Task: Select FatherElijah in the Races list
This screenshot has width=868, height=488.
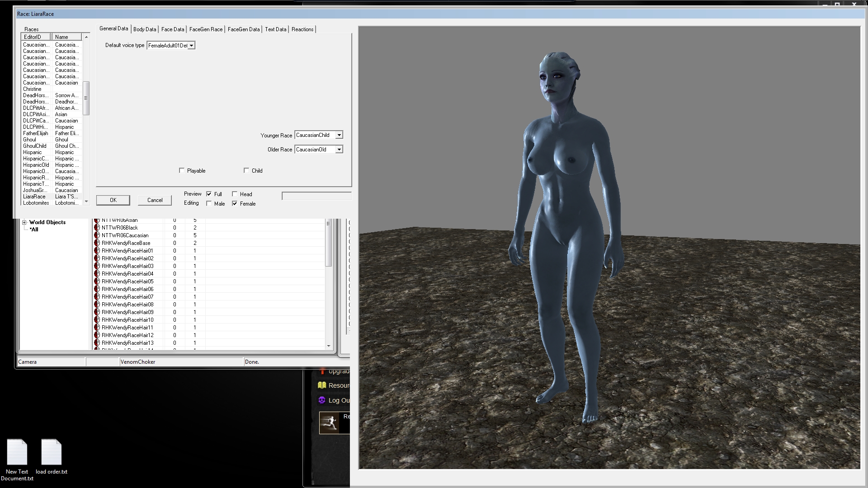Action: coord(52,133)
